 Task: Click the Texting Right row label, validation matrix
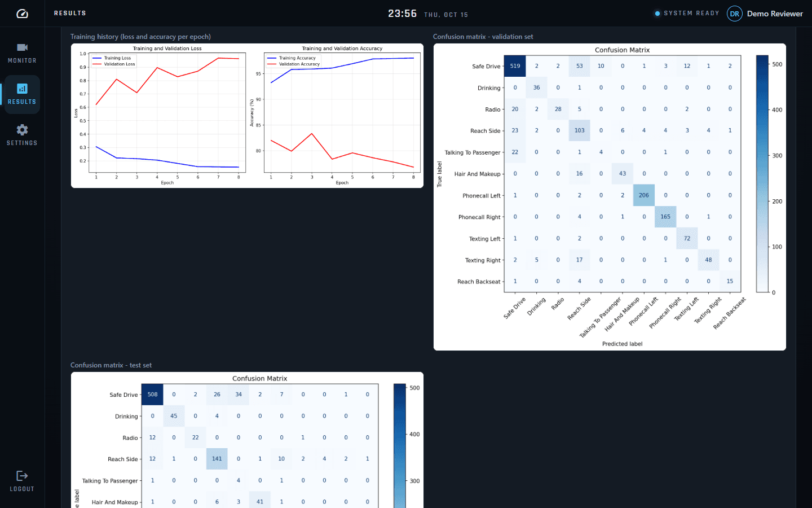[483, 260]
